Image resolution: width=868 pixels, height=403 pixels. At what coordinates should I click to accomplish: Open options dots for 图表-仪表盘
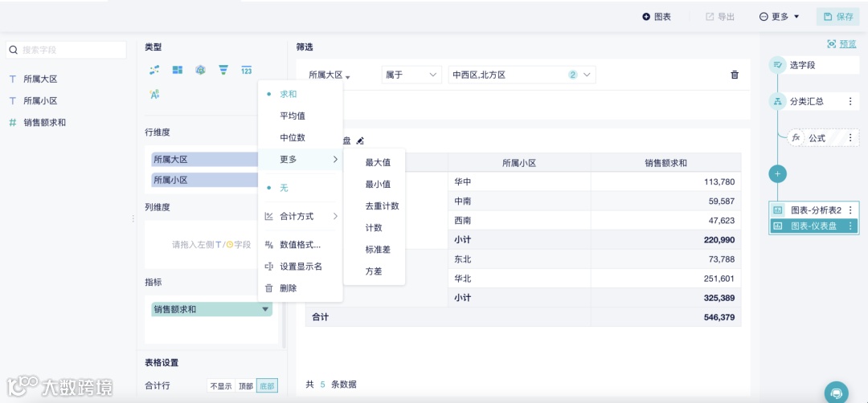tap(850, 226)
